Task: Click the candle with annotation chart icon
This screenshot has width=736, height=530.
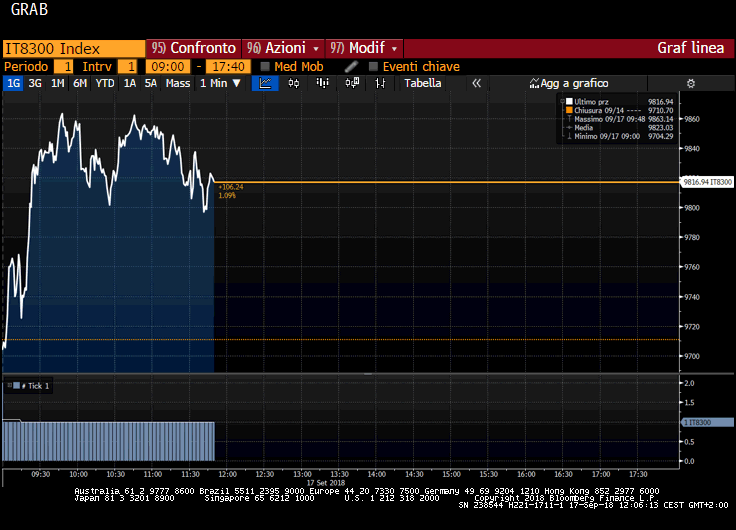Action: coord(352,83)
